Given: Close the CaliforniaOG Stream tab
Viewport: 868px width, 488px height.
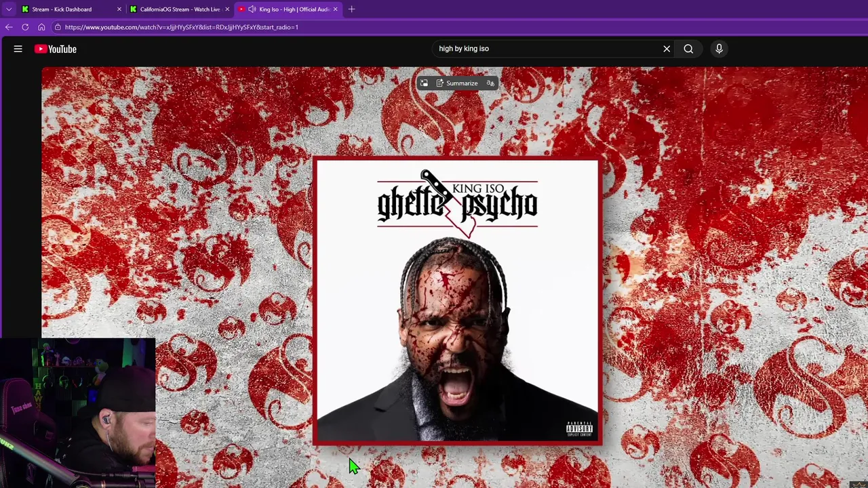Looking at the screenshot, I should click(x=227, y=9).
